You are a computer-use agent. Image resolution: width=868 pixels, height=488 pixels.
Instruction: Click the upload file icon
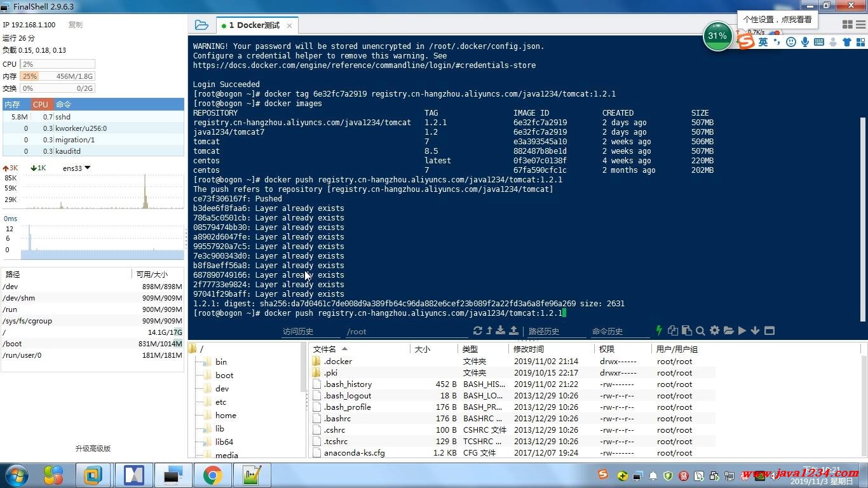click(x=513, y=330)
